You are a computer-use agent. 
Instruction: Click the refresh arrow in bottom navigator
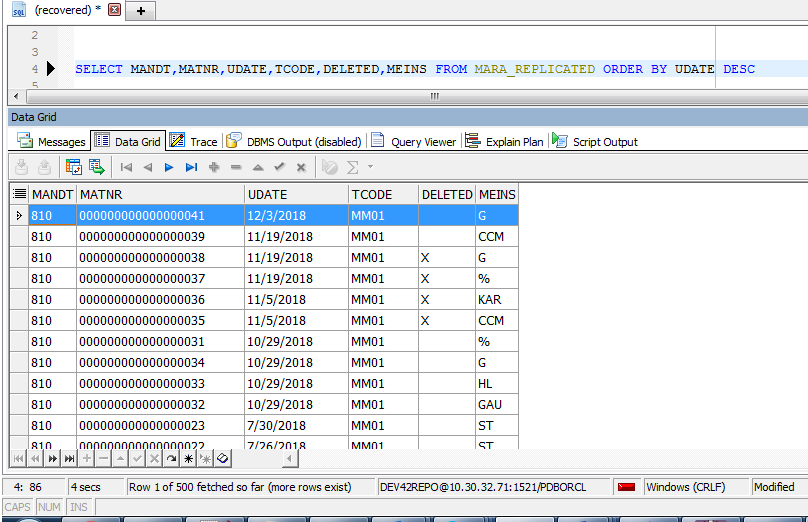pyautogui.click(x=172, y=459)
